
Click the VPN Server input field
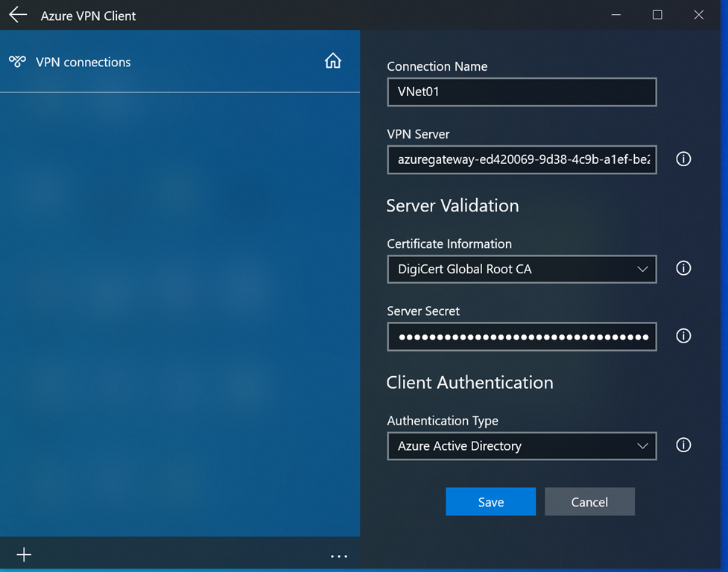(x=522, y=159)
